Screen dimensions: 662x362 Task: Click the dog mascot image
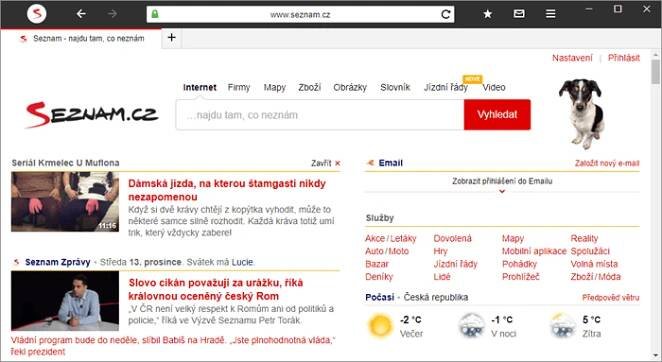pyautogui.click(x=581, y=113)
